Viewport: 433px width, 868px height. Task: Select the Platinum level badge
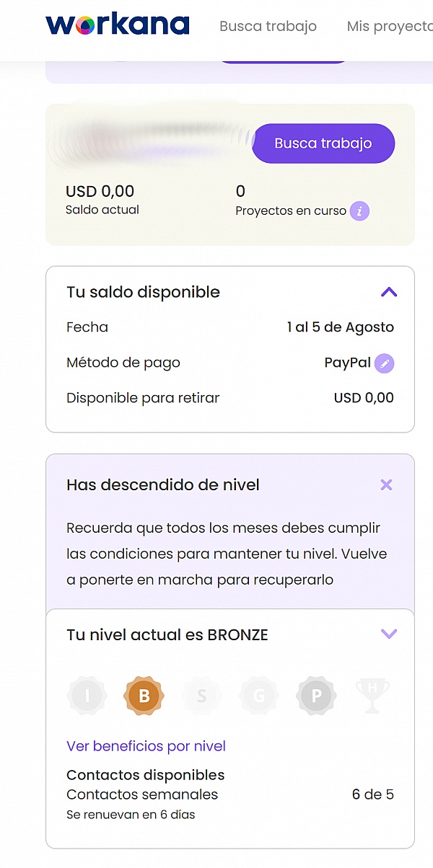pos(316,696)
